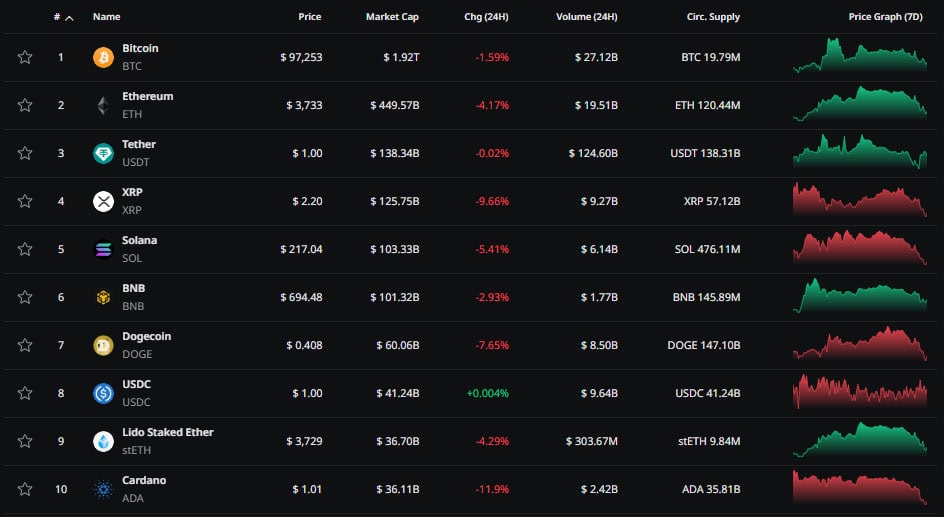
Task: Sort the table by Market Cap
Action: pyautogui.click(x=392, y=17)
